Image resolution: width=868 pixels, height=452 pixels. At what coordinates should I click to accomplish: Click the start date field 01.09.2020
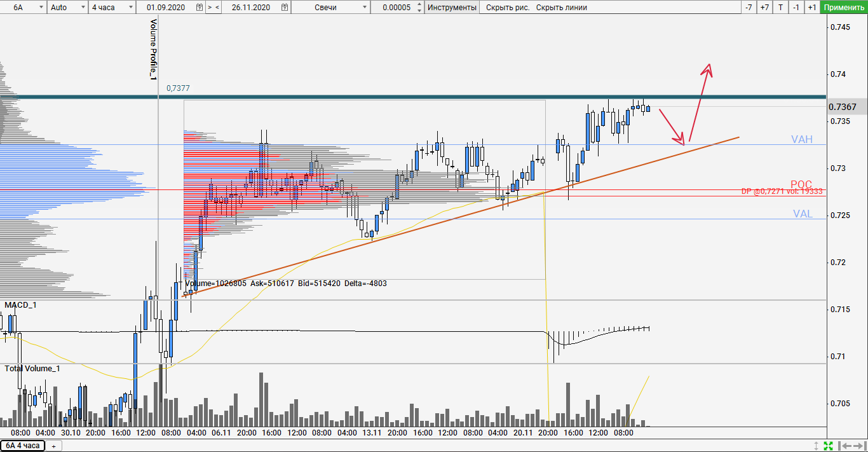[x=166, y=8]
